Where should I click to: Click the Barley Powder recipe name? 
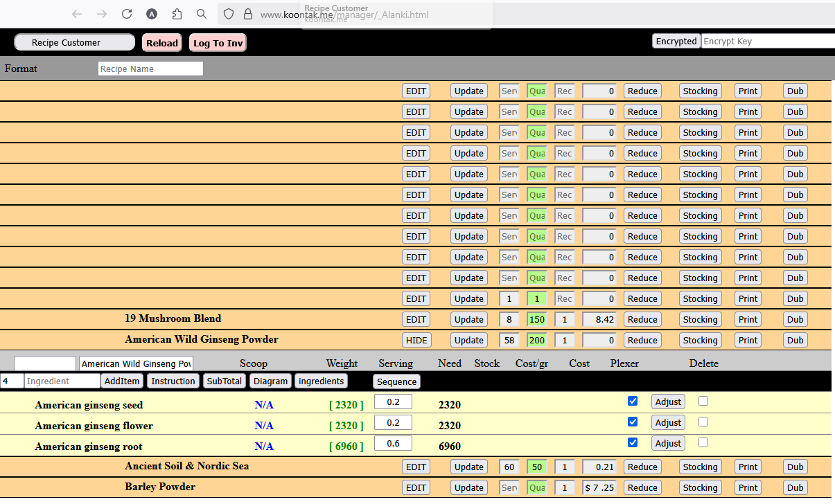click(x=160, y=487)
